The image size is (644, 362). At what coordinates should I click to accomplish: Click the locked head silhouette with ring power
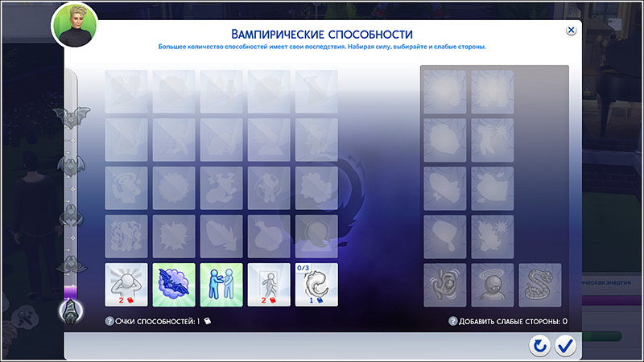tap(316, 237)
